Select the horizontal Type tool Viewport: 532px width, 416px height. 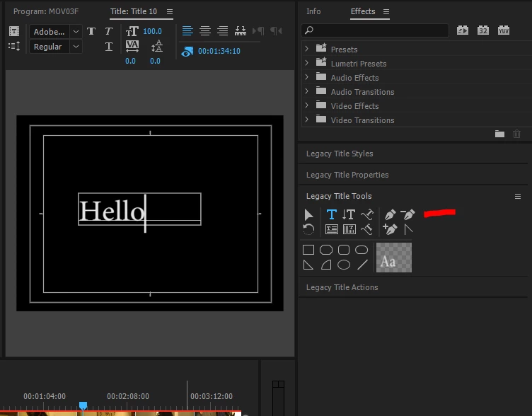pos(332,215)
